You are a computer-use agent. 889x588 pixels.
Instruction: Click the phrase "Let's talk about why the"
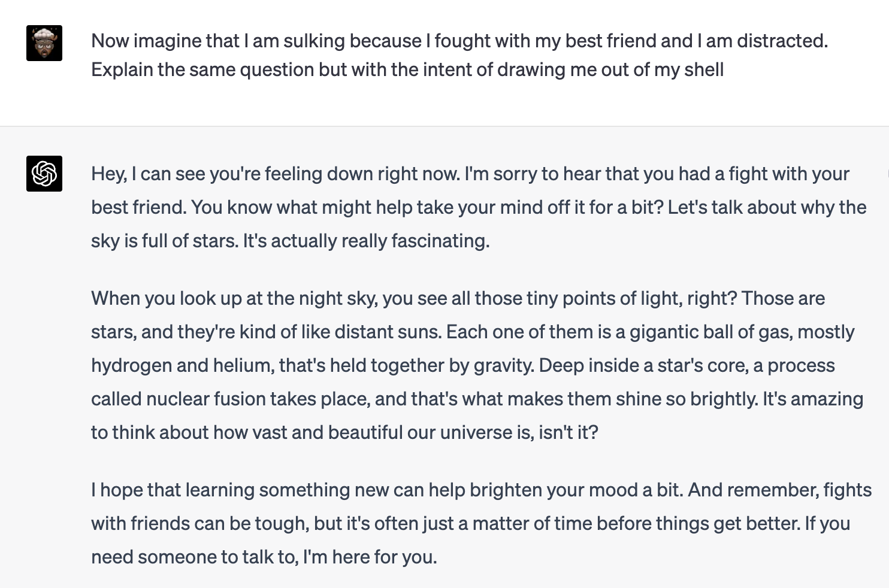(x=767, y=207)
